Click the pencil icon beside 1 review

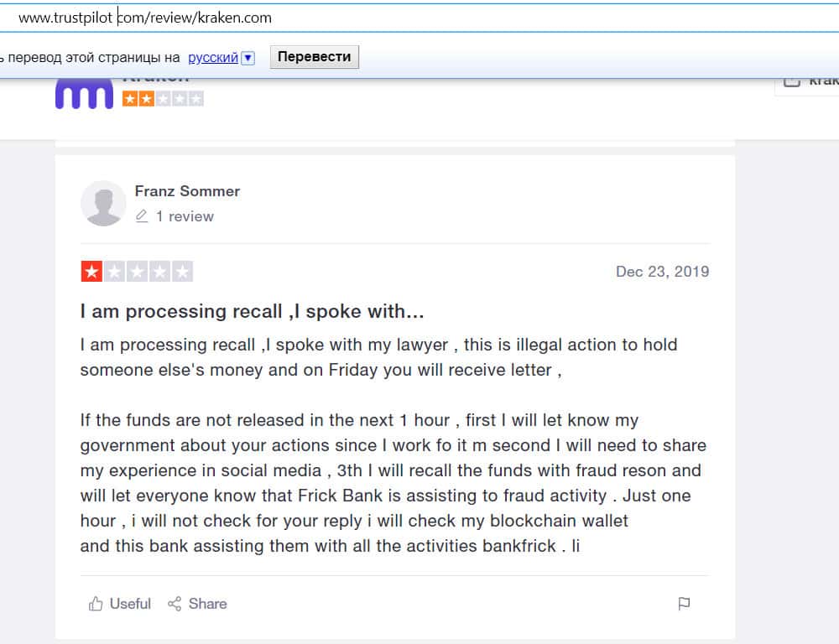point(142,216)
